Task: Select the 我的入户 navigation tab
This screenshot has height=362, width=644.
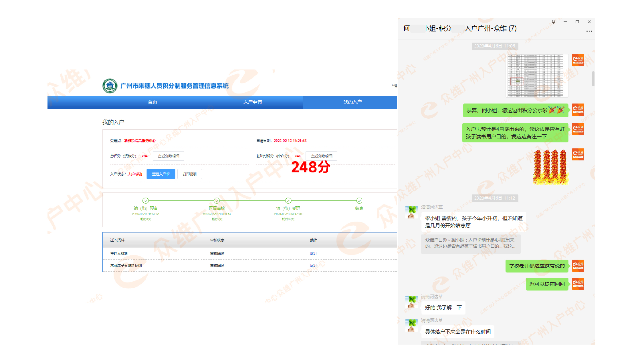Action: click(x=352, y=102)
